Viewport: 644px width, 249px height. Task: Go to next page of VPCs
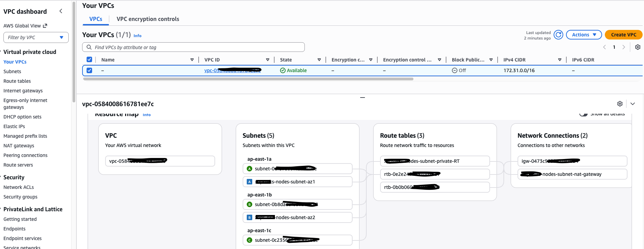coord(623,47)
